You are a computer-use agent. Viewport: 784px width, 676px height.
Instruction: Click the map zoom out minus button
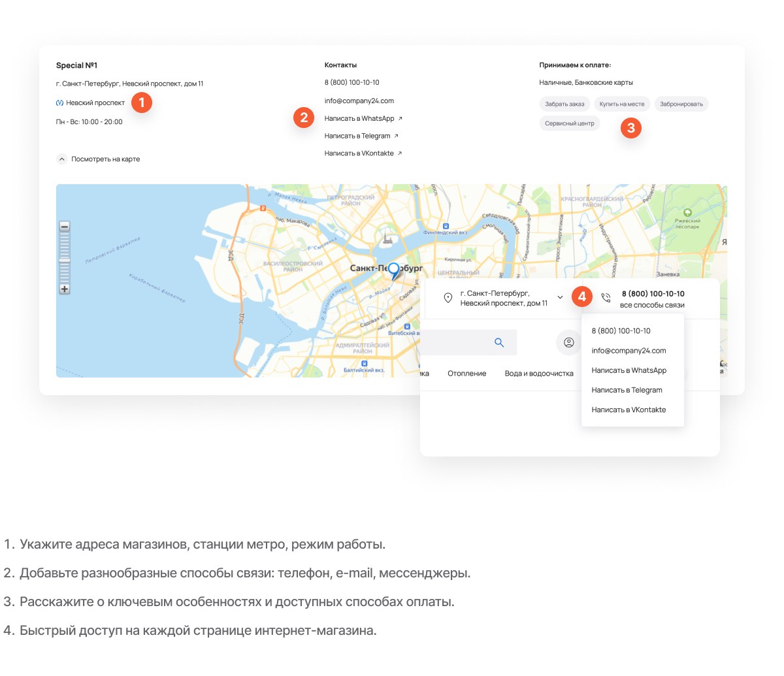pos(65,227)
